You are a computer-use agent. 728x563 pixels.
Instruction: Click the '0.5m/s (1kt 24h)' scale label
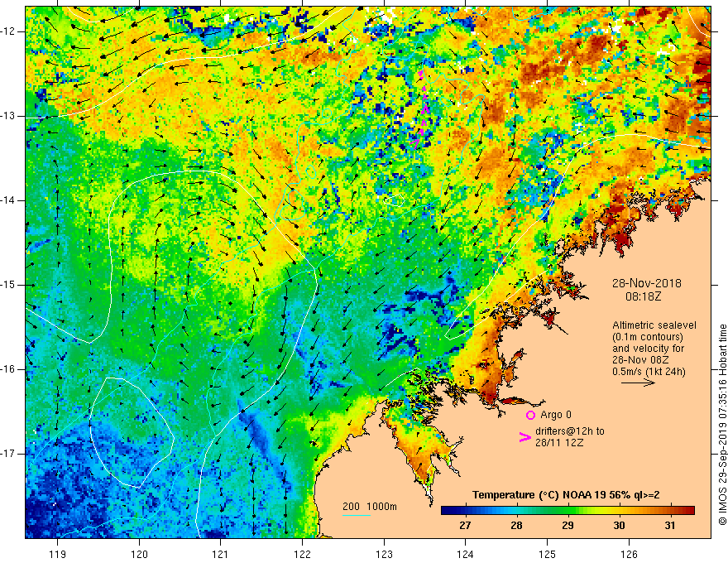tap(649, 372)
